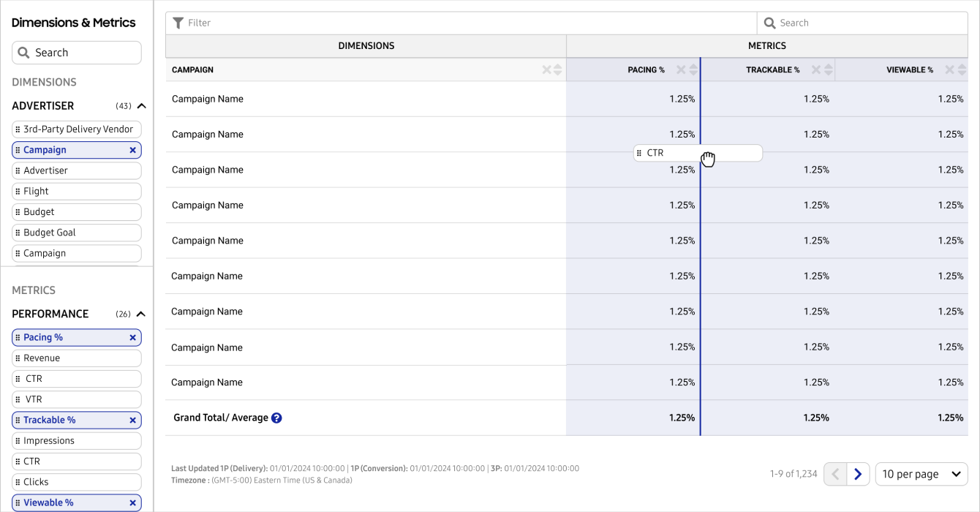Viewport: 980px width, 512px height.
Task: Open the 10 per page dropdown
Action: click(x=921, y=474)
